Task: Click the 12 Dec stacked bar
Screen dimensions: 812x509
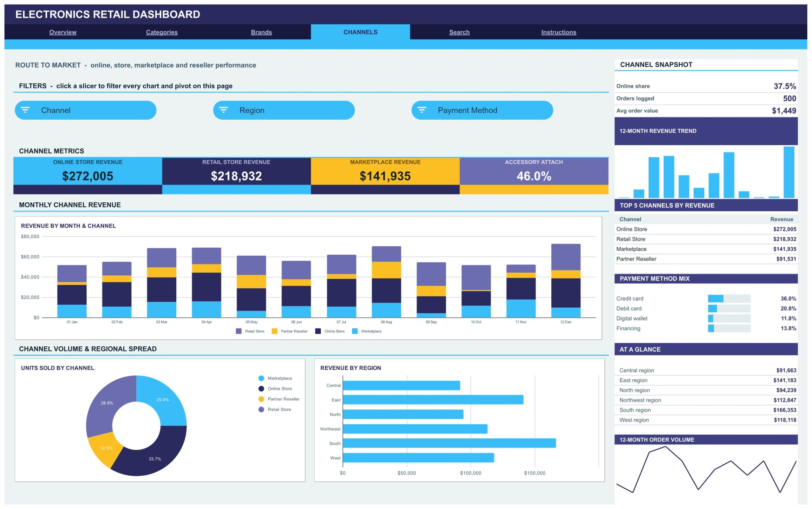Action: tap(566, 281)
